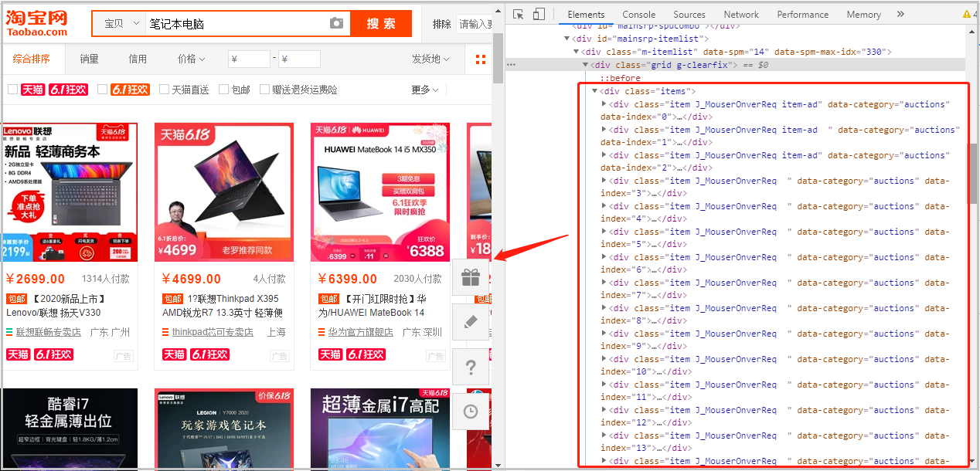Open the 超薄金属i7高配 thumbnail
The width and height of the screenshot is (980, 471).
point(379,429)
